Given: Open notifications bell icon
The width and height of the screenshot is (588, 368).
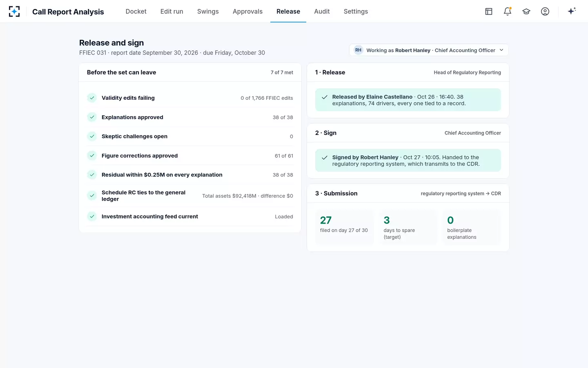Looking at the screenshot, I should (508, 11).
